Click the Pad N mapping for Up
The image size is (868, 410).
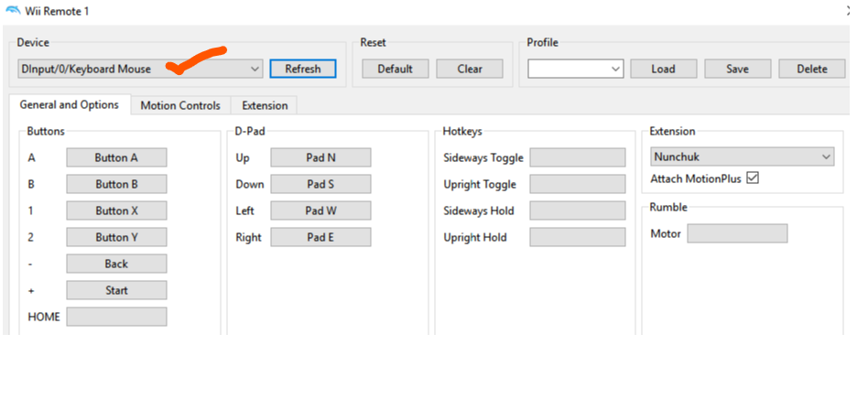point(320,157)
